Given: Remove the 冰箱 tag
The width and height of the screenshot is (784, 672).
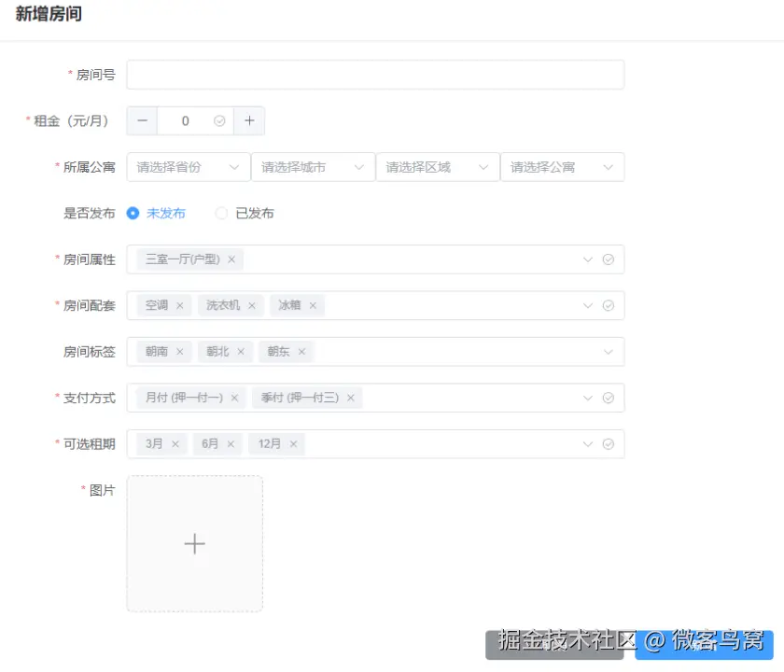Looking at the screenshot, I should point(313,305).
